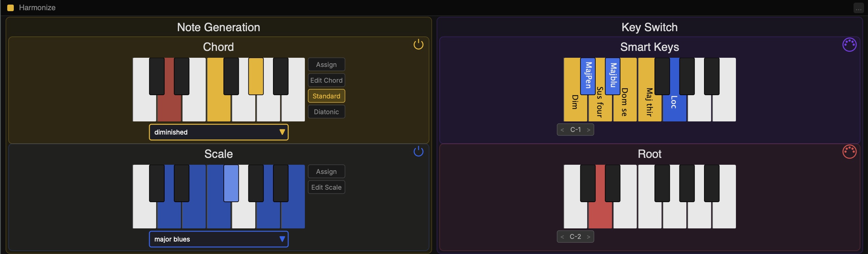Click the G-sharp black key on Smart Keys keyboard
Screen dimensions: 868x254
coord(687,76)
